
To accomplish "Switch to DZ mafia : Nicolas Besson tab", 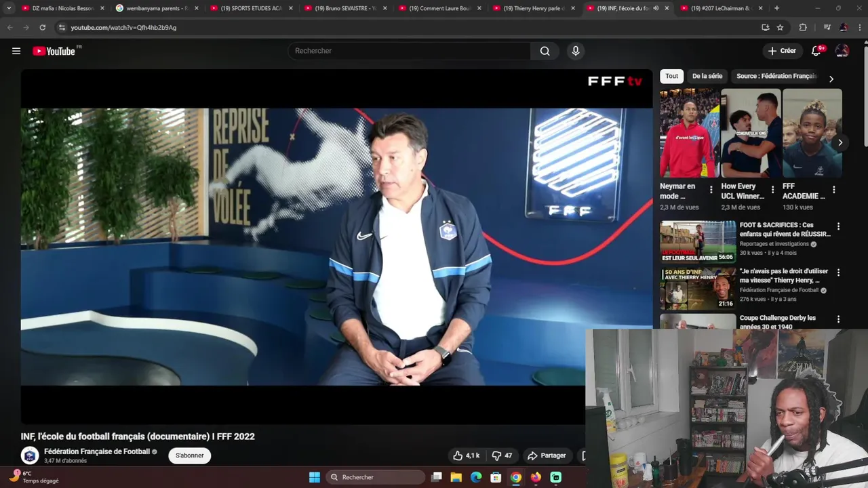I will [62, 8].
